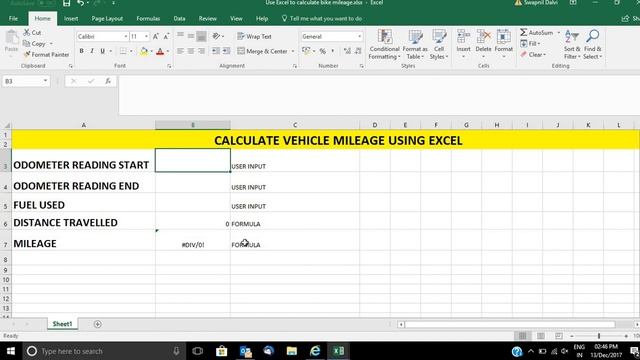Image resolution: width=640 pixels, height=360 pixels.
Task: Open Find & Select menu
Action: point(593,45)
